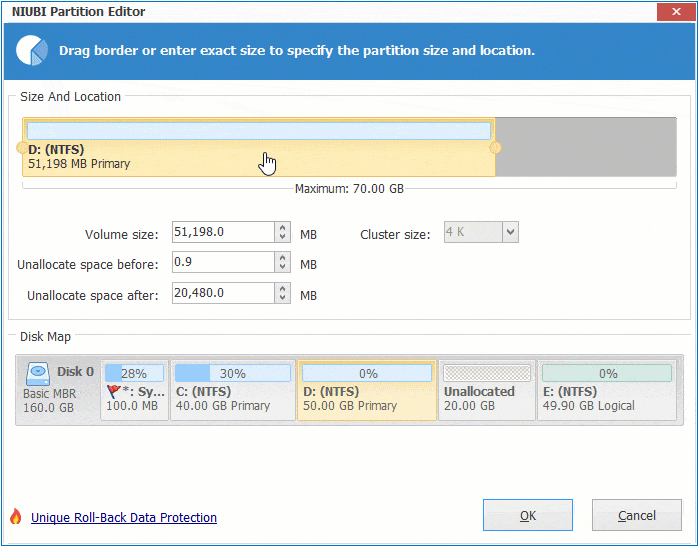Open the Cluster size dropdown
This screenshot has width=700, height=548.
509,234
